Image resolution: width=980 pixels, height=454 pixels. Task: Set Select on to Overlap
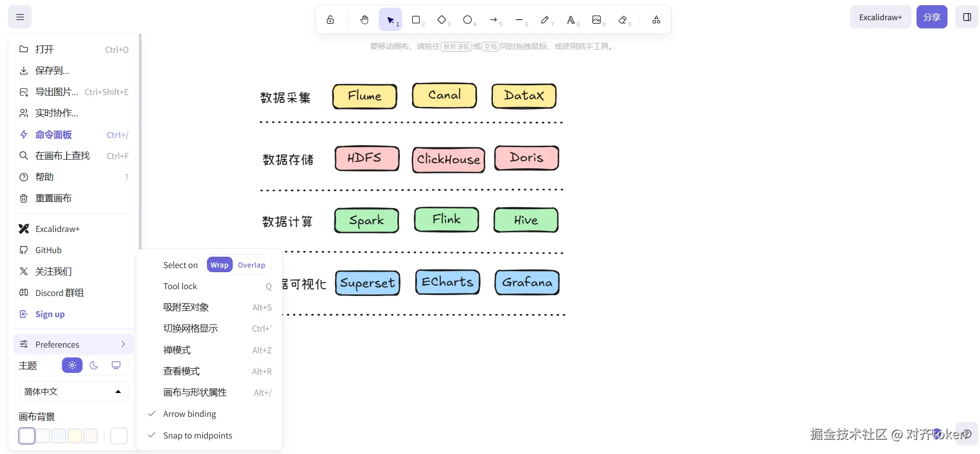(251, 264)
